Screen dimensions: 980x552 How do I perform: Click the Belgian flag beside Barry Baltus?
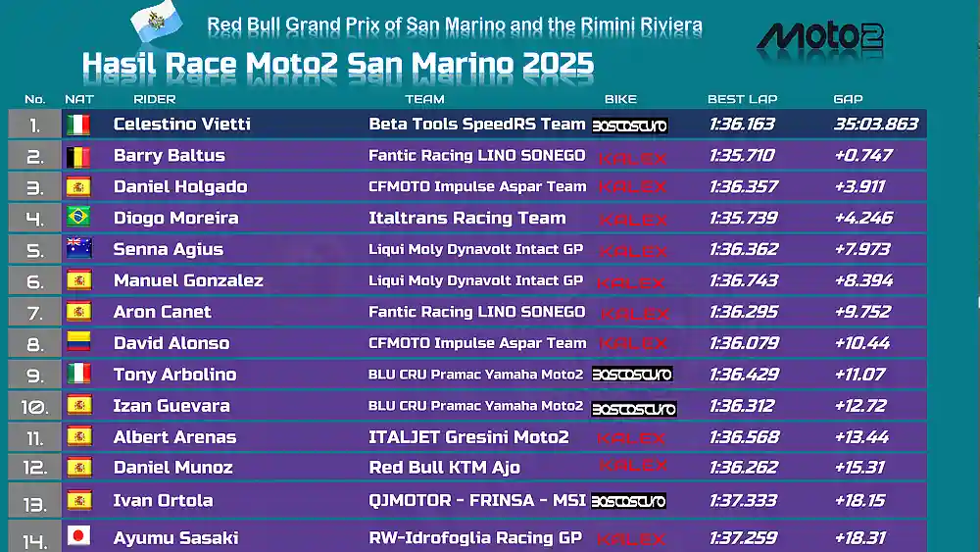click(x=78, y=156)
